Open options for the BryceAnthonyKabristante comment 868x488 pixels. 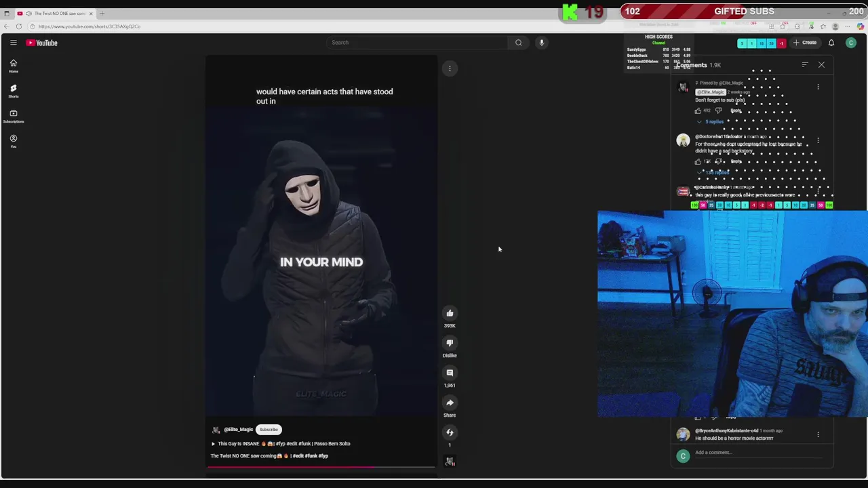[x=818, y=434]
